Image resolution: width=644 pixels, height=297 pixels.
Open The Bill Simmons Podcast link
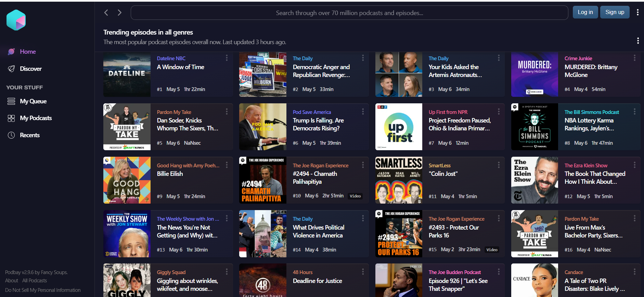click(592, 112)
